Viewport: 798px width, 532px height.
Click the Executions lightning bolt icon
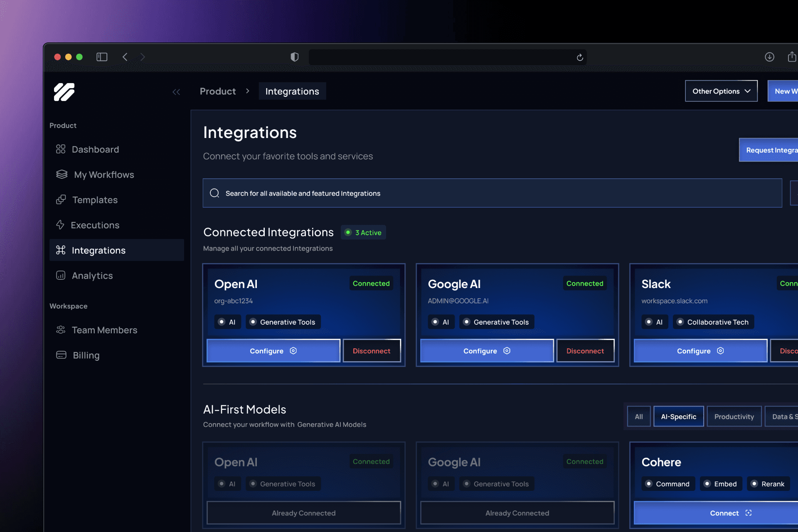pos(60,225)
